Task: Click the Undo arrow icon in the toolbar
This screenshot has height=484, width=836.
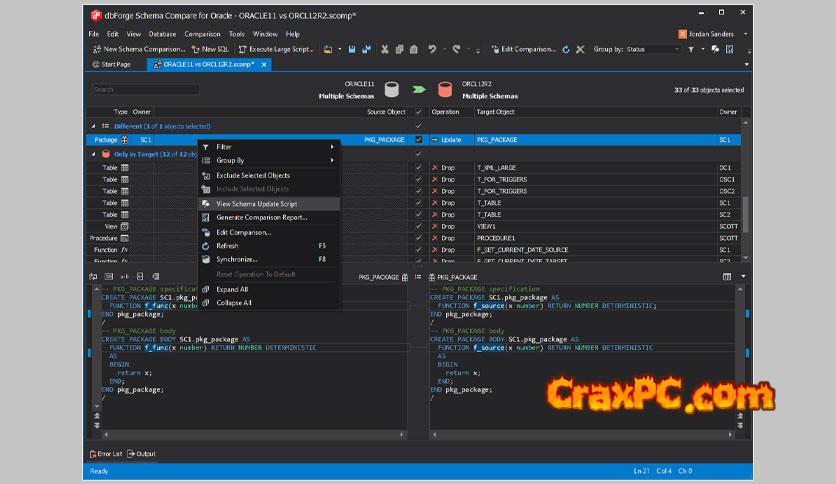Action: pyautogui.click(x=432, y=49)
